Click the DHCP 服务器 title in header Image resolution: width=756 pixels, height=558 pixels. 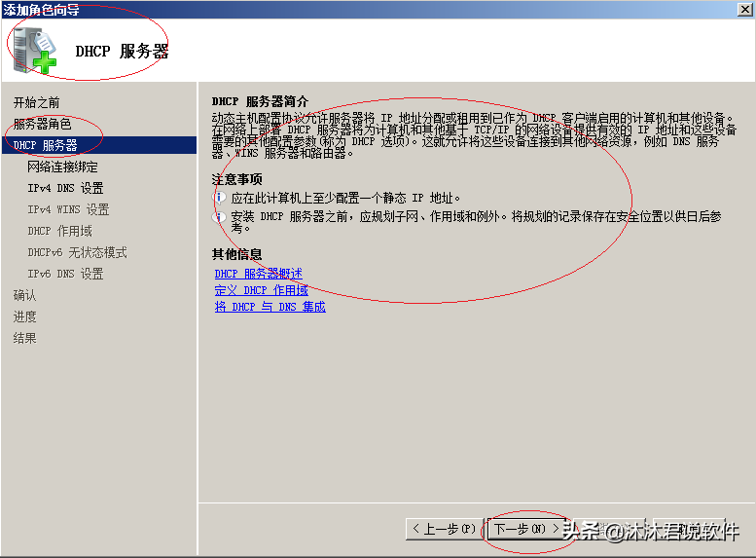pyautogui.click(x=122, y=52)
